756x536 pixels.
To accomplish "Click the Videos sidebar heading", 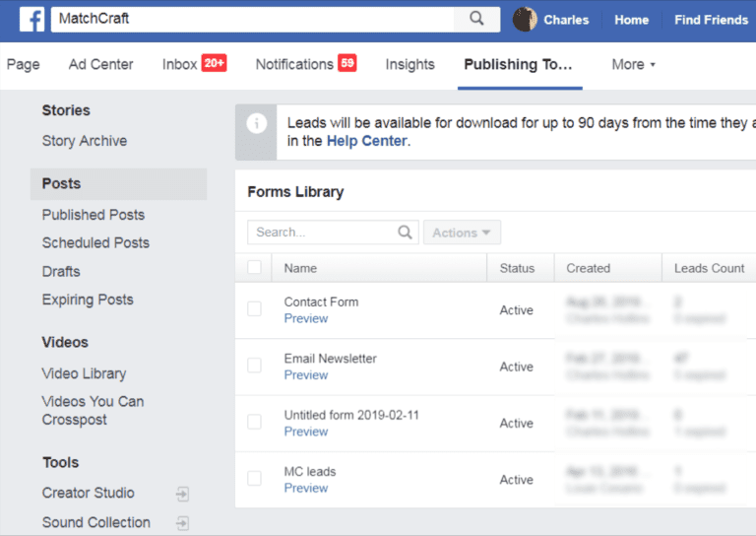I will pos(65,343).
